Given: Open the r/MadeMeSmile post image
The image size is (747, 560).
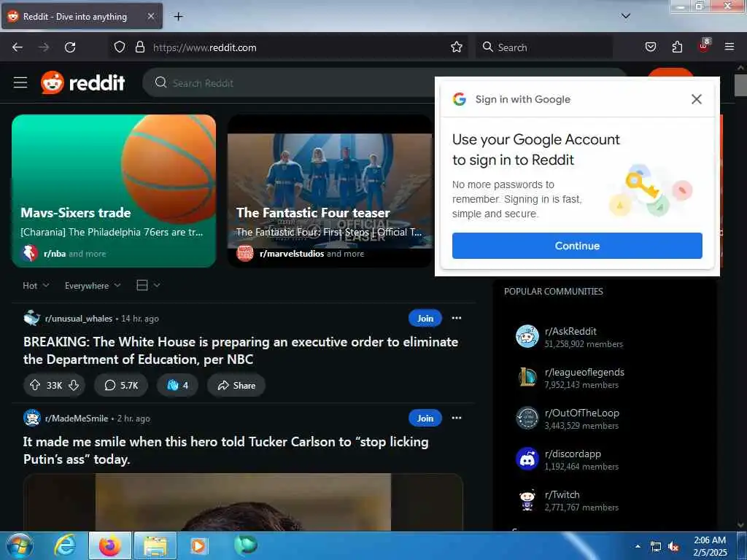Looking at the screenshot, I should 243,502.
